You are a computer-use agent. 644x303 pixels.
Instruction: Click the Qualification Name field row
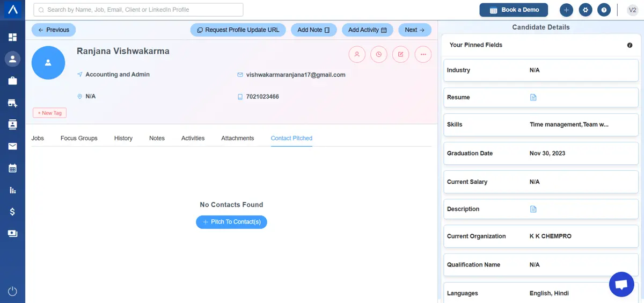coord(541,265)
